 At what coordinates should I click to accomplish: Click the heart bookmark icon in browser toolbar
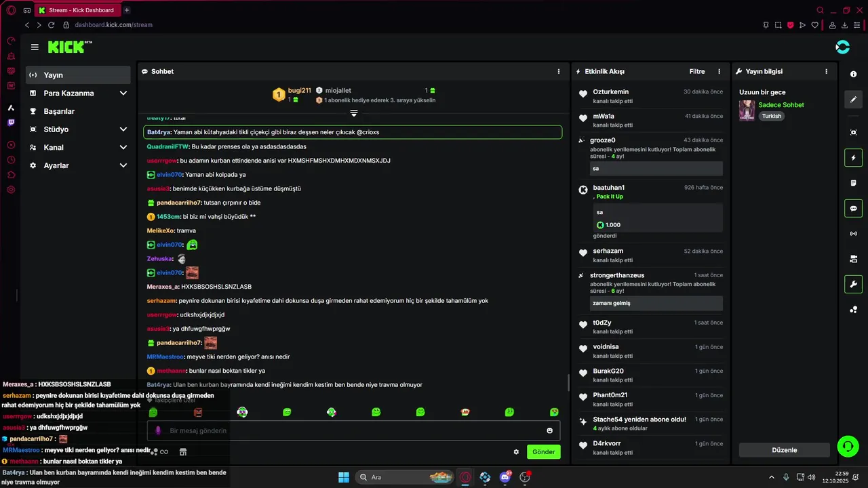click(814, 25)
